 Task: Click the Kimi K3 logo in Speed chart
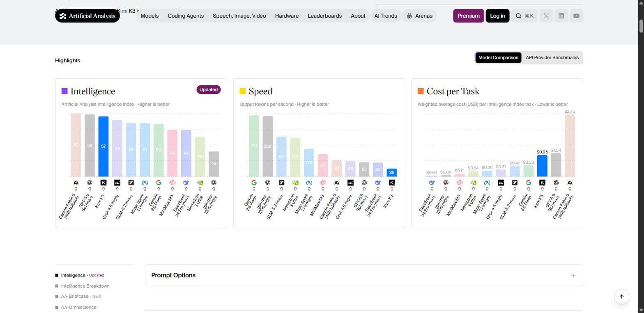tap(392, 183)
